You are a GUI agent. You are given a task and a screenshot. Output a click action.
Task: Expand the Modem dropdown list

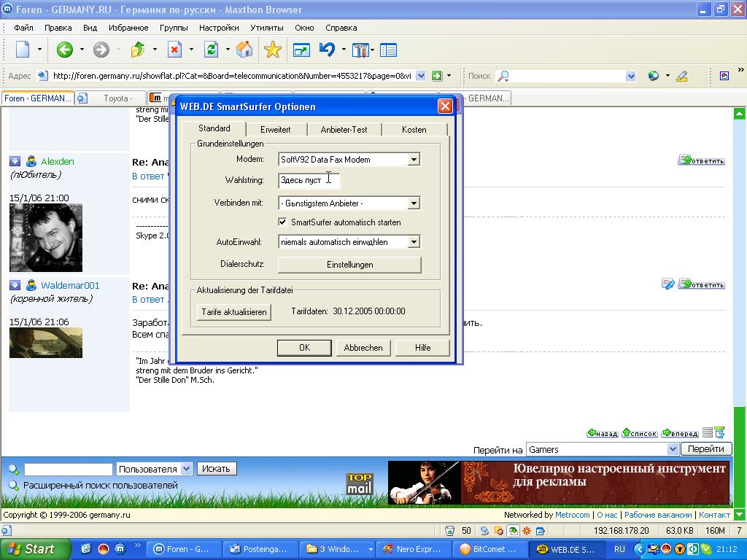[414, 160]
